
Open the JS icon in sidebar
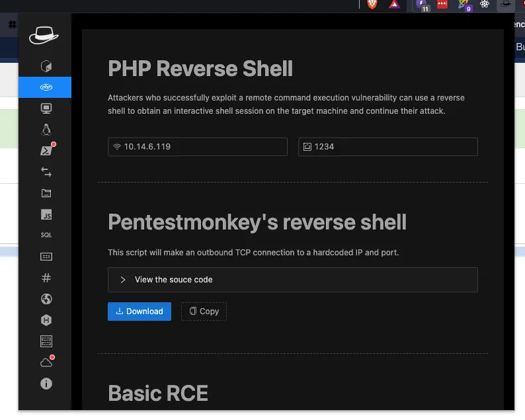[46, 214]
